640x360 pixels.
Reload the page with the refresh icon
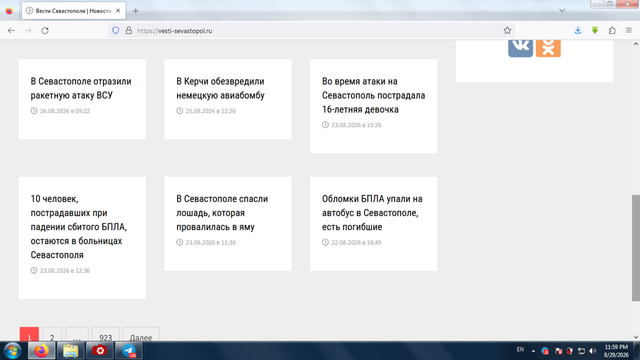(45, 31)
